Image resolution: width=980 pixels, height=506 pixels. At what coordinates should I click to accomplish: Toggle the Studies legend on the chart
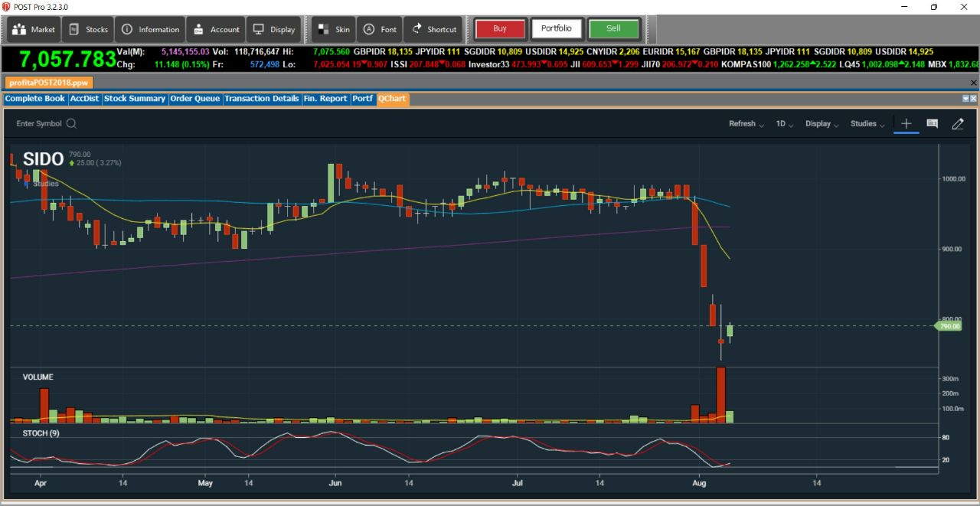[x=41, y=184]
